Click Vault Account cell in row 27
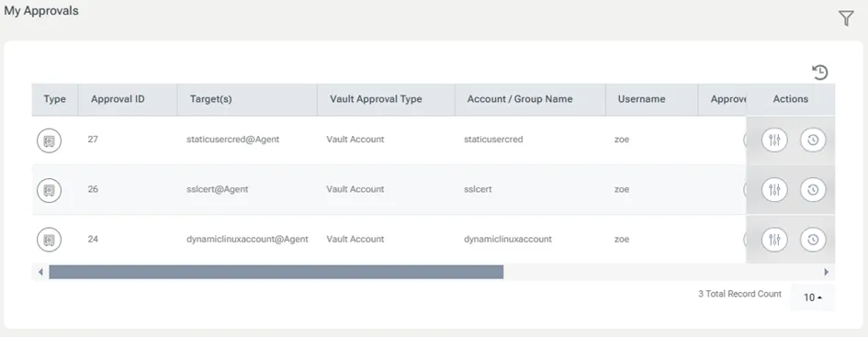868x337 pixels. pyautogui.click(x=355, y=140)
